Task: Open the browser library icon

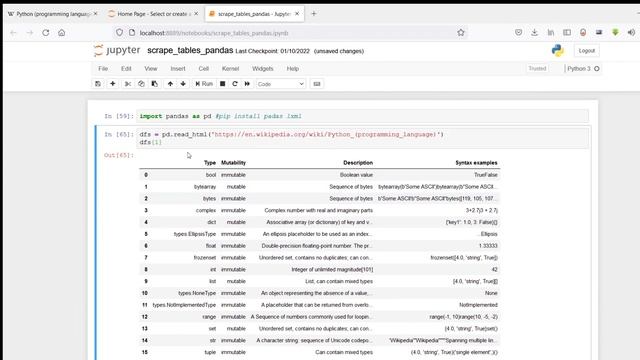Action: (x=551, y=33)
